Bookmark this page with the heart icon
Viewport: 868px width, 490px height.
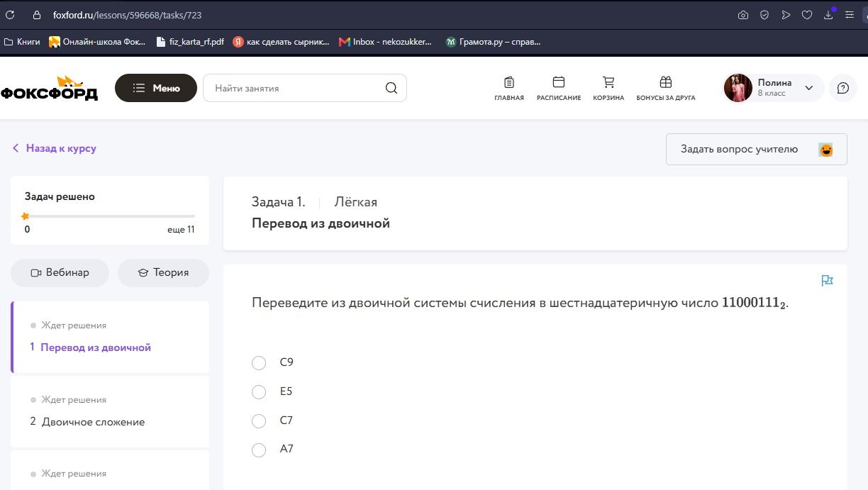point(807,15)
